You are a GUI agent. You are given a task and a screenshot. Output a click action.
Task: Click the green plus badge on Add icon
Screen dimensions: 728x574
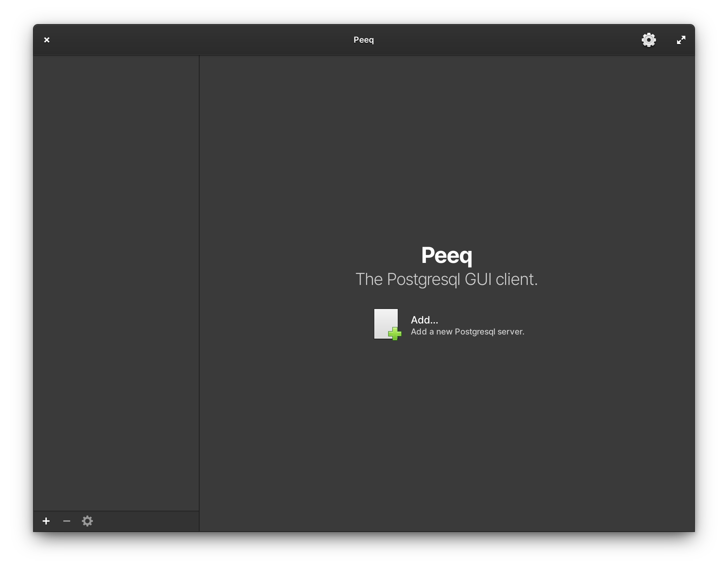click(395, 333)
